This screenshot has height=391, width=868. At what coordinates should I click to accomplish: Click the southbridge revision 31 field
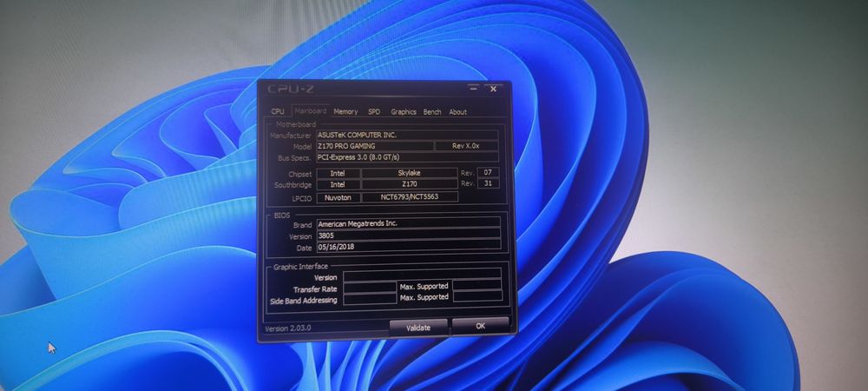point(488,183)
